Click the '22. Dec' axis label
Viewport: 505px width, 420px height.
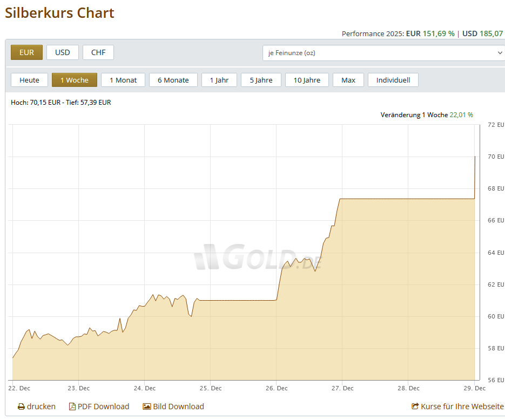pos(19,388)
